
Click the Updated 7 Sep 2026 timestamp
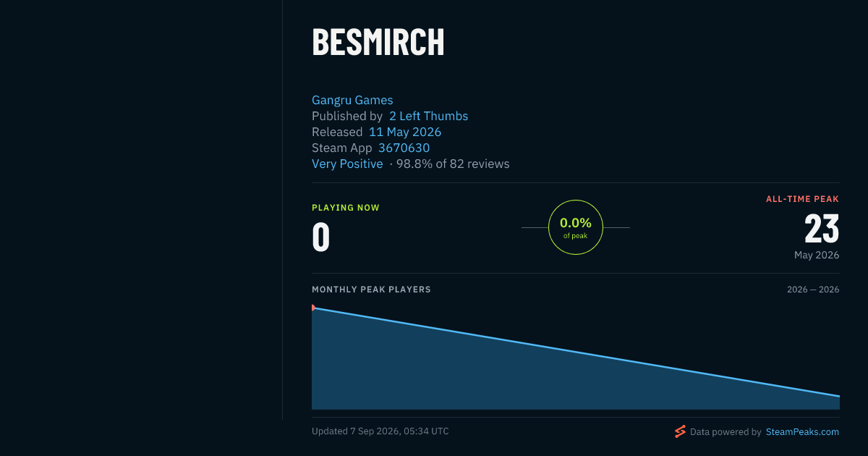tap(380, 431)
